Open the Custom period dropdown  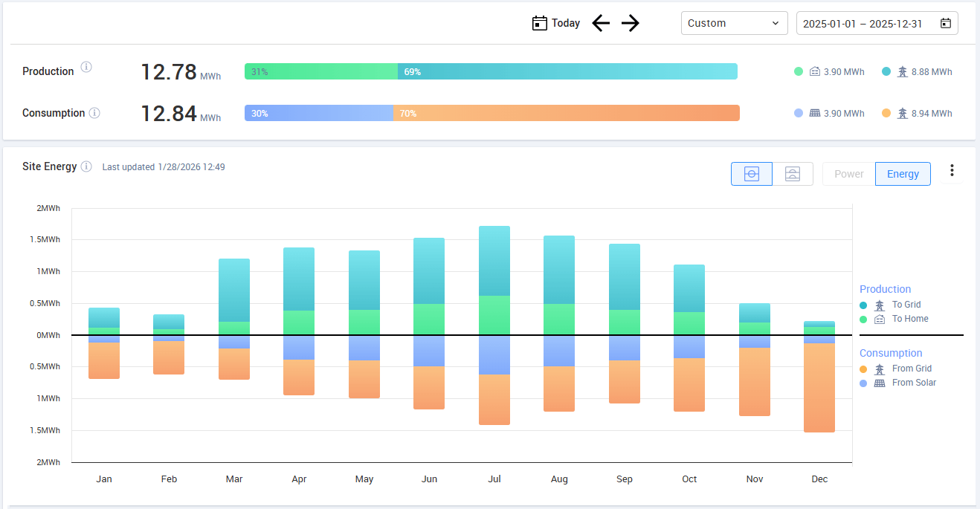[x=734, y=23]
